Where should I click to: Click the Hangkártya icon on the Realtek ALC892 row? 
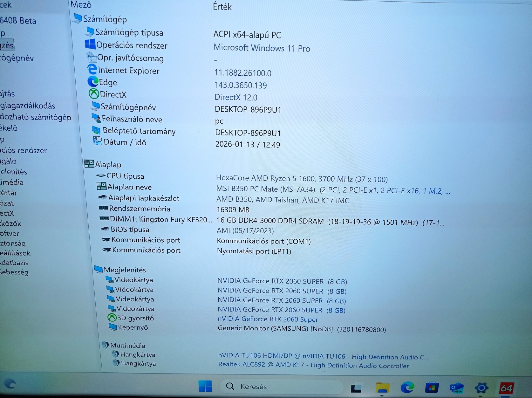click(x=116, y=363)
